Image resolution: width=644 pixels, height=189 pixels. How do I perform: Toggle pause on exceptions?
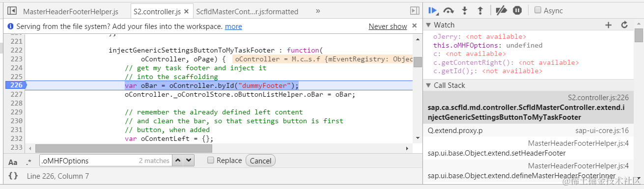[517, 10]
